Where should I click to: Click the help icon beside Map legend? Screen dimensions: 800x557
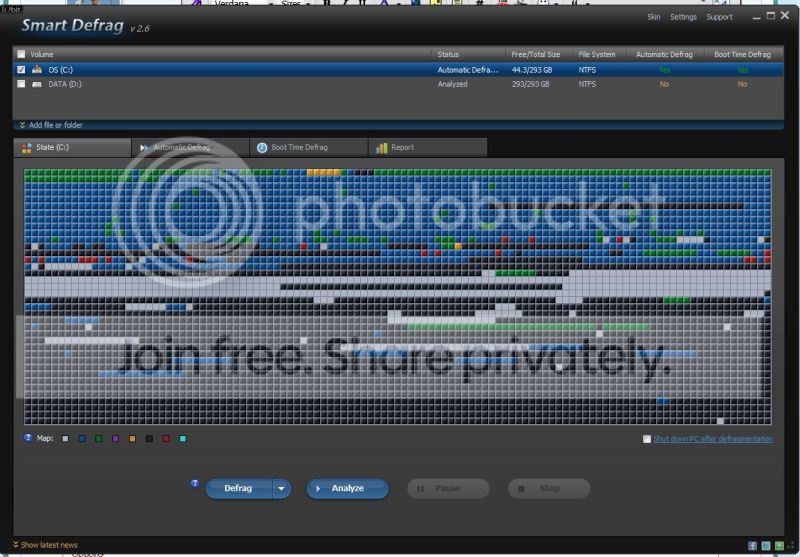[x=28, y=438]
